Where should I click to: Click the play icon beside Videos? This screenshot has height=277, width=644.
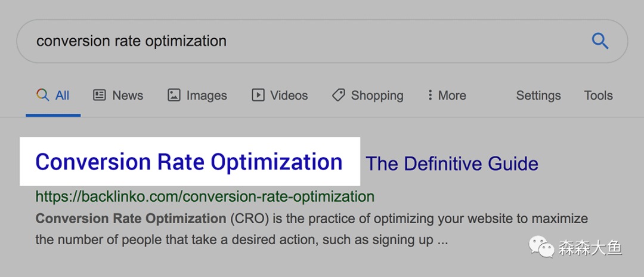(258, 95)
